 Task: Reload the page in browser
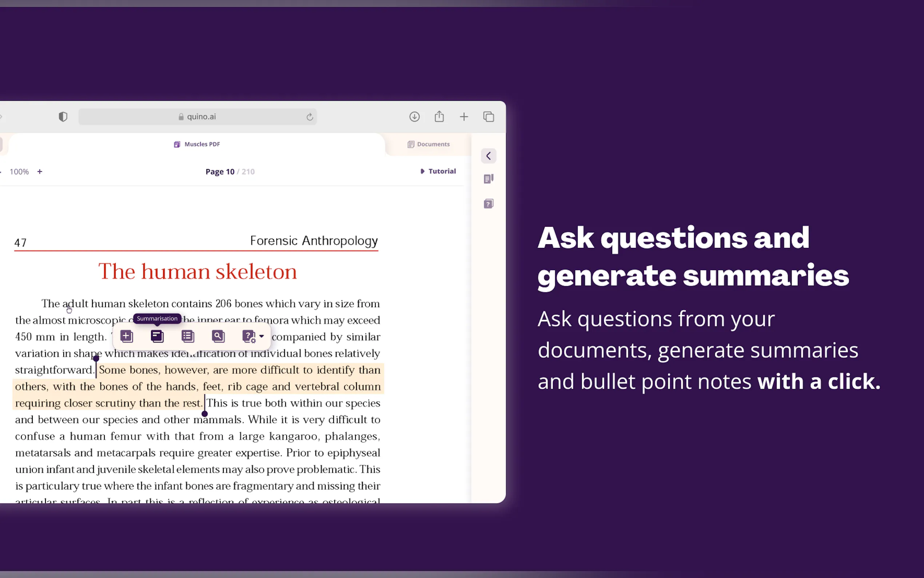(310, 117)
